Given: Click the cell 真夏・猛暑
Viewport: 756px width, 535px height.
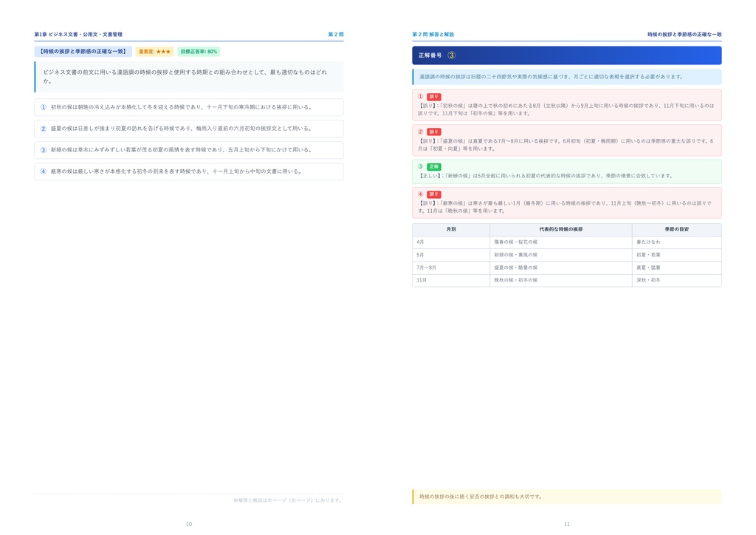Looking at the screenshot, I should (676, 267).
